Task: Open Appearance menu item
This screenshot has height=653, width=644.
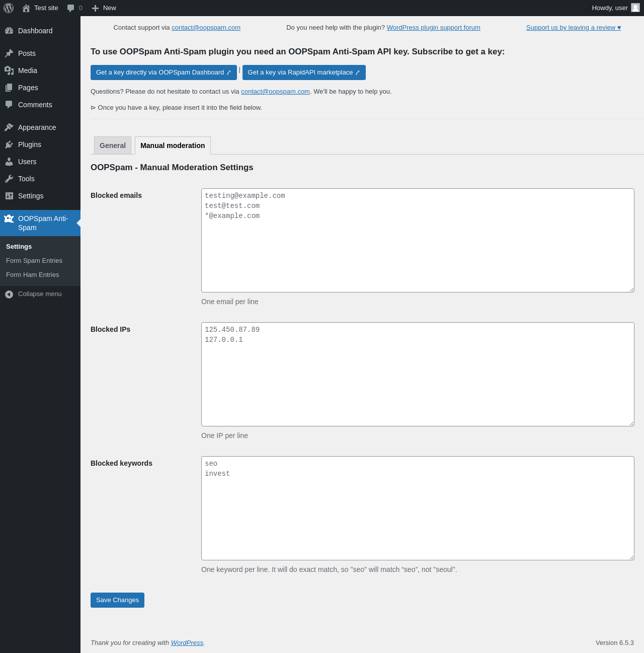Action: point(40,127)
